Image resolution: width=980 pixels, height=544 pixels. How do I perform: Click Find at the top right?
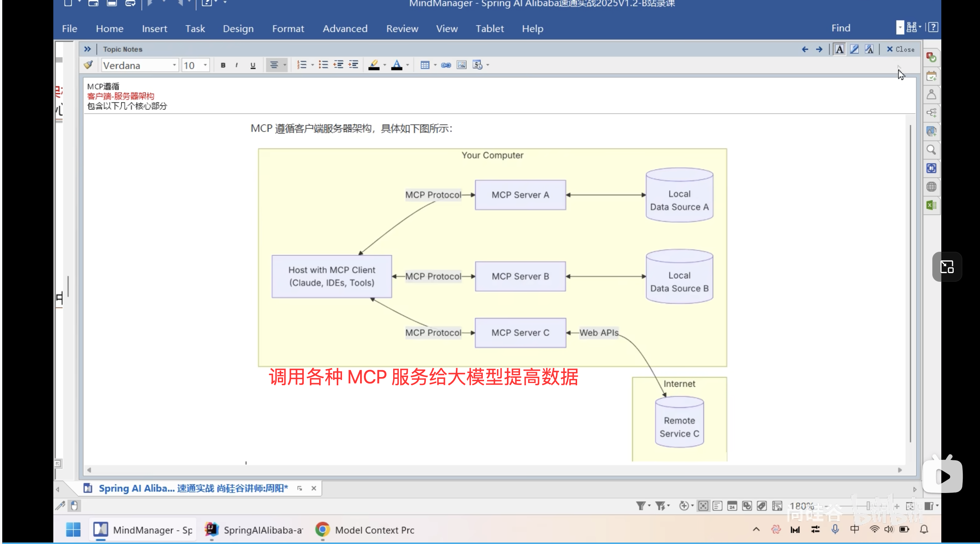click(841, 27)
